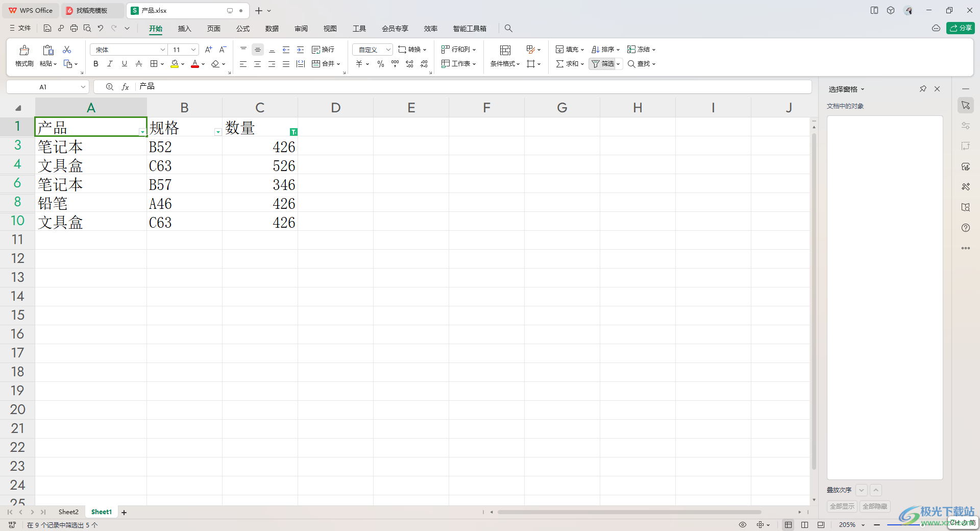This screenshot has width=980, height=531.
Task: Switch to page layout view icon in status bar
Action: 804,524
